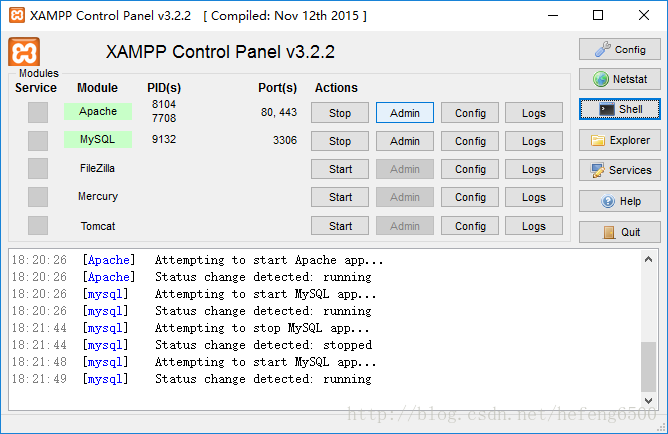Open Explorer via folder icon

[x=619, y=140]
